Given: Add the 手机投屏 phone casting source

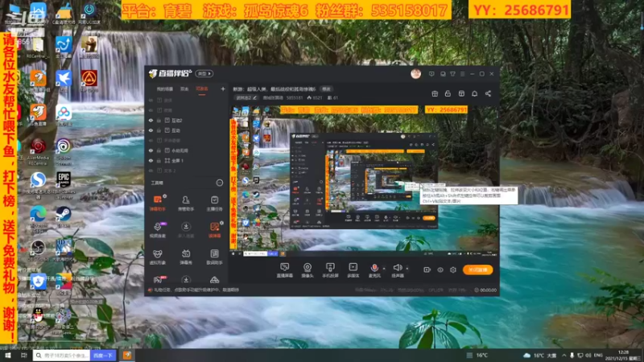Looking at the screenshot, I should pyautogui.click(x=330, y=270).
